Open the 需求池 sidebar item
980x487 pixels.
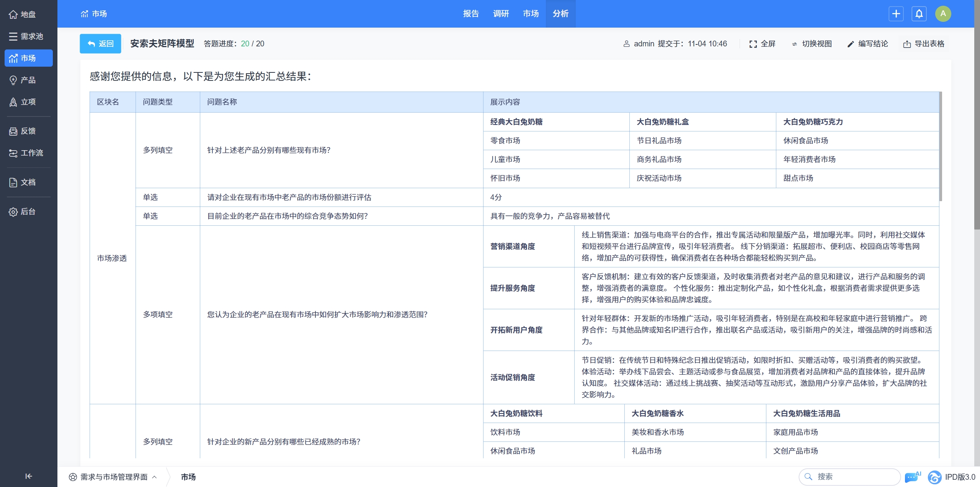click(x=28, y=36)
